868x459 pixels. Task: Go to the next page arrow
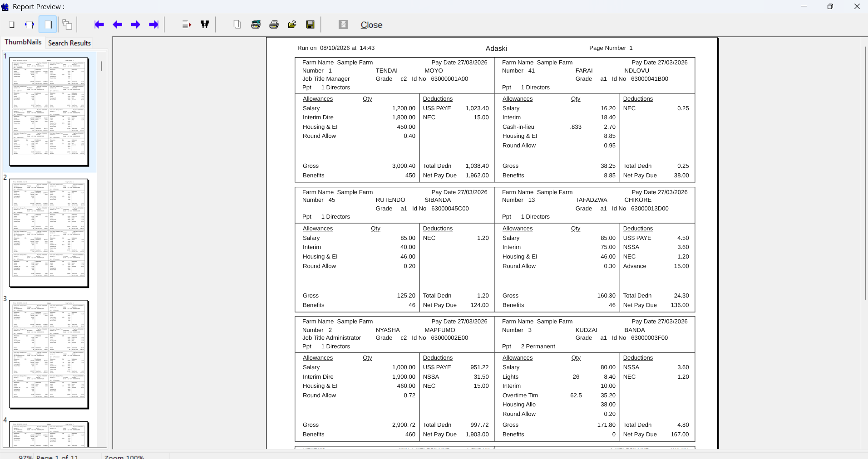[x=135, y=24]
